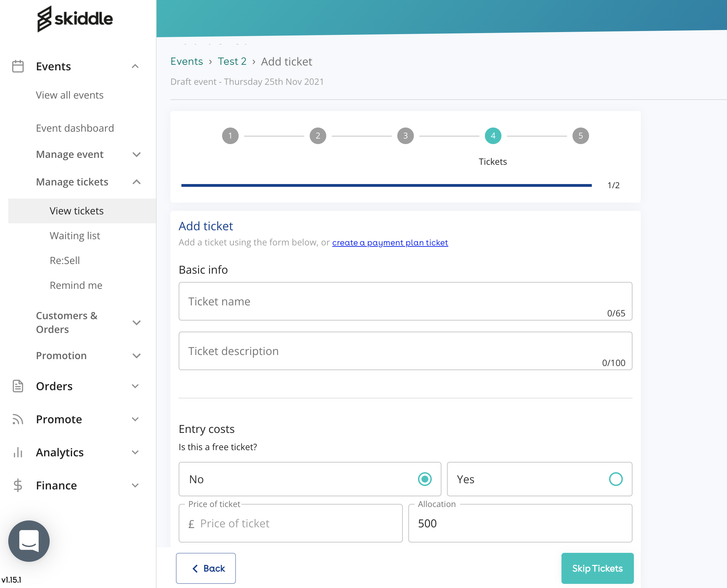This screenshot has height=588, width=727.
Task: Jump to step 1 in wizard
Action: pos(230,136)
